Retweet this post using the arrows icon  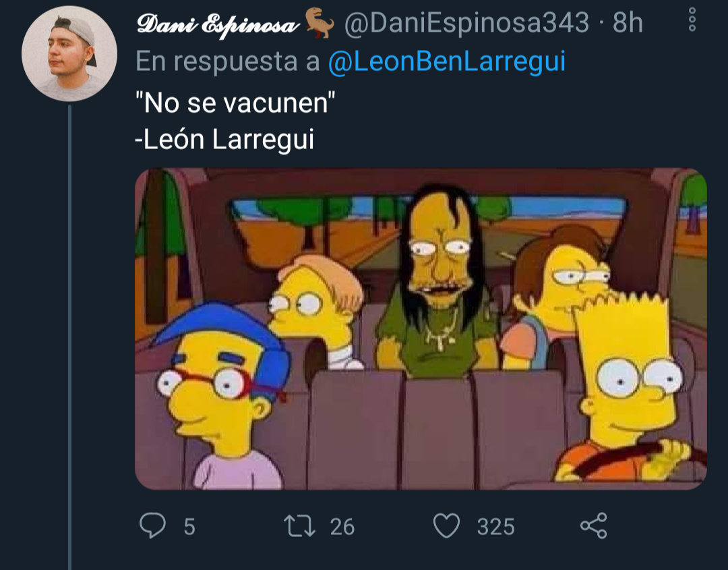click(x=299, y=526)
